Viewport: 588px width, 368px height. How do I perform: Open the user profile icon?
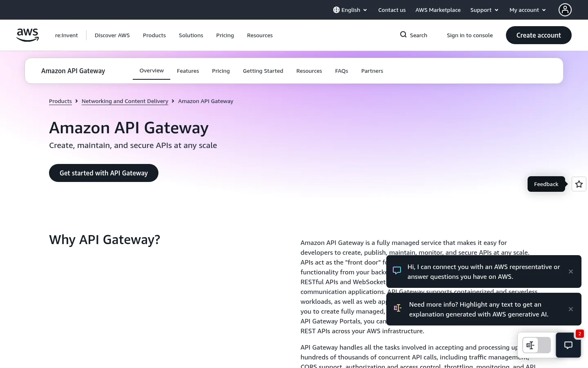point(565,10)
